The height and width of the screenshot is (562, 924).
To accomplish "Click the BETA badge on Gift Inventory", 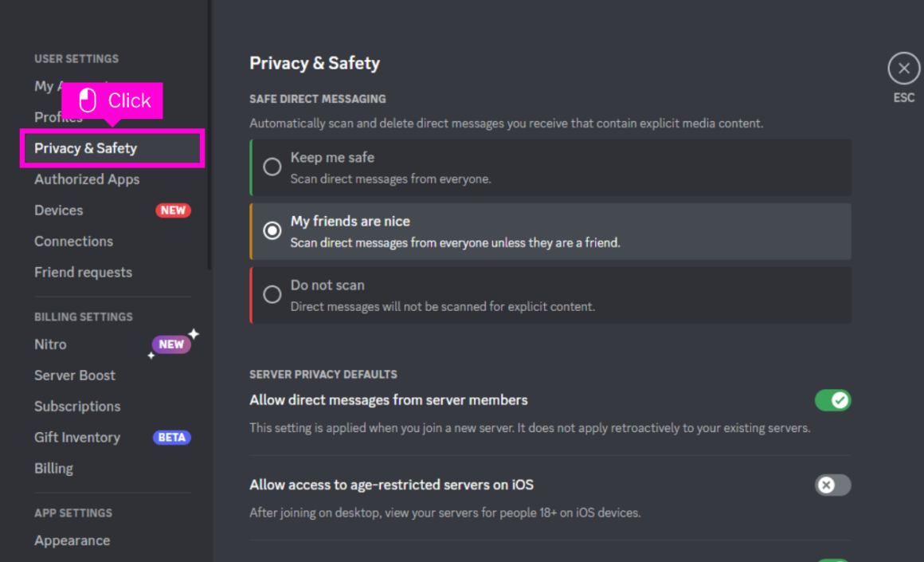I will 171,437.
